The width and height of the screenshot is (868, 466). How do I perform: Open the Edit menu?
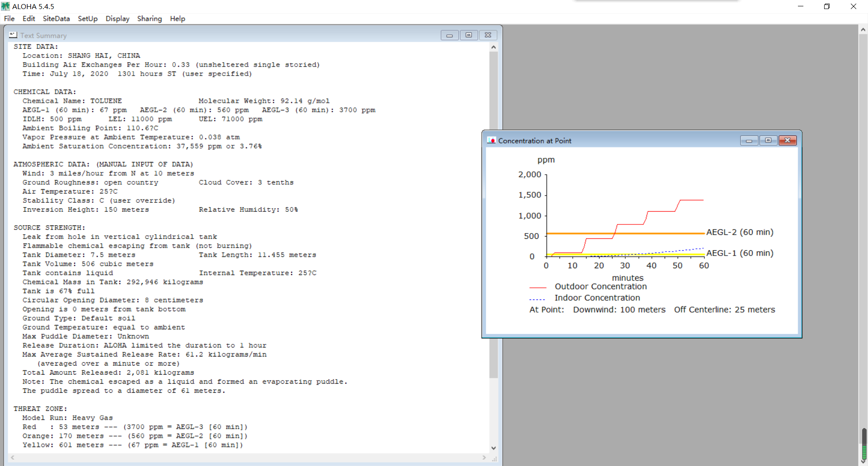click(28, 19)
